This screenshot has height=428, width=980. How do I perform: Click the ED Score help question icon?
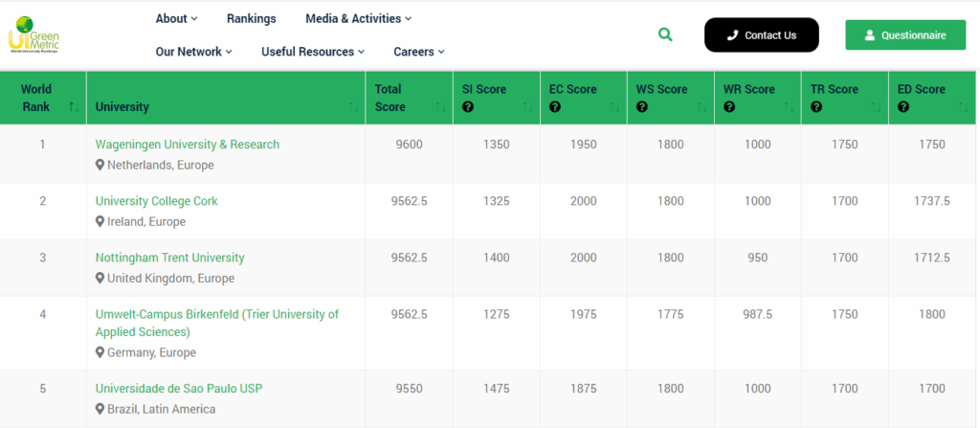point(903,107)
